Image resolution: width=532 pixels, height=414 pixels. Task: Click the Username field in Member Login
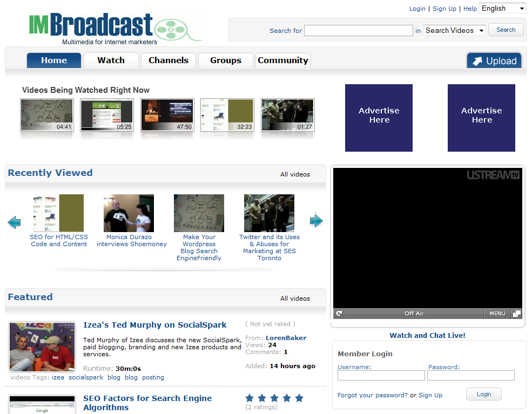tap(381, 375)
